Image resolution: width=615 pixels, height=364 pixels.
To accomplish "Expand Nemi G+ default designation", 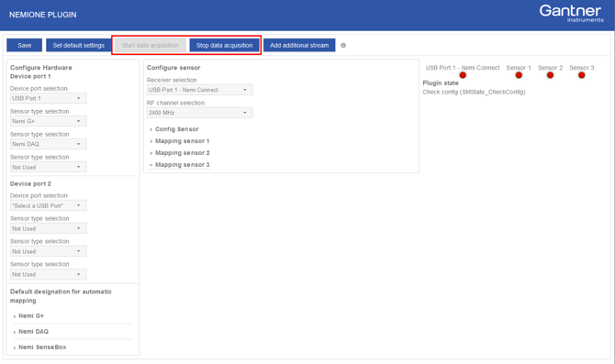I will [28, 315].
